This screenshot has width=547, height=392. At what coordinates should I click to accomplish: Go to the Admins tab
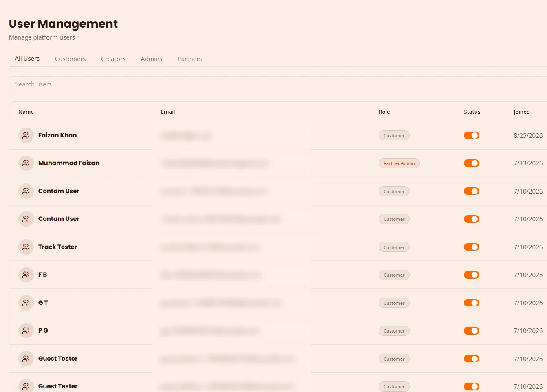click(x=152, y=59)
